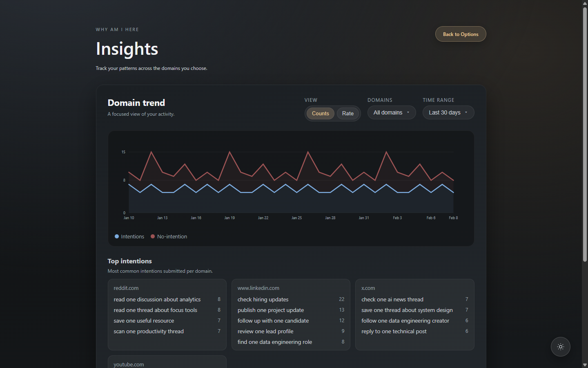Click the Insights page heading
This screenshot has width=588, height=368.
127,49
